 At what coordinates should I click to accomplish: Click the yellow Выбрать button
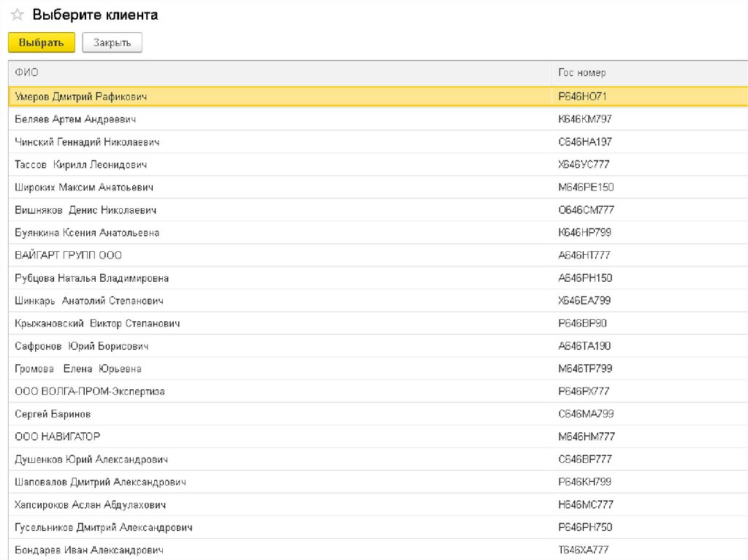click(41, 43)
